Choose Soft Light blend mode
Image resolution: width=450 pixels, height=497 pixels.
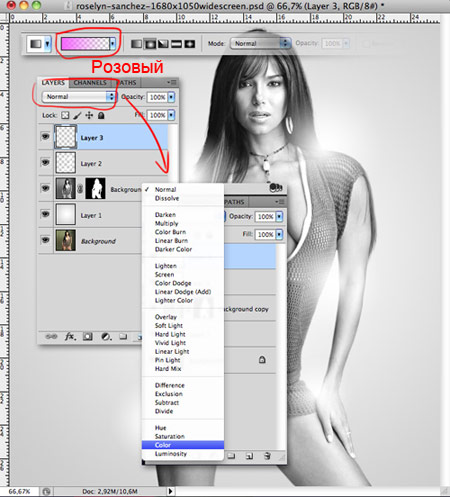[x=169, y=325]
